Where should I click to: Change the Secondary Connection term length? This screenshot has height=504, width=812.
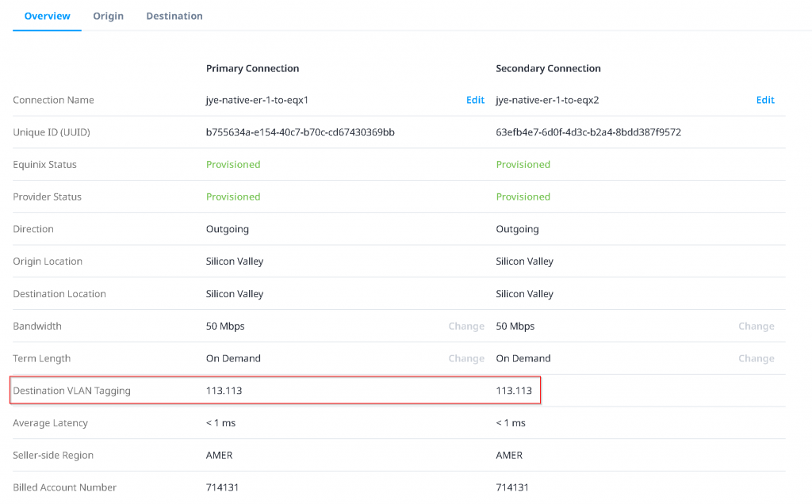click(756, 358)
